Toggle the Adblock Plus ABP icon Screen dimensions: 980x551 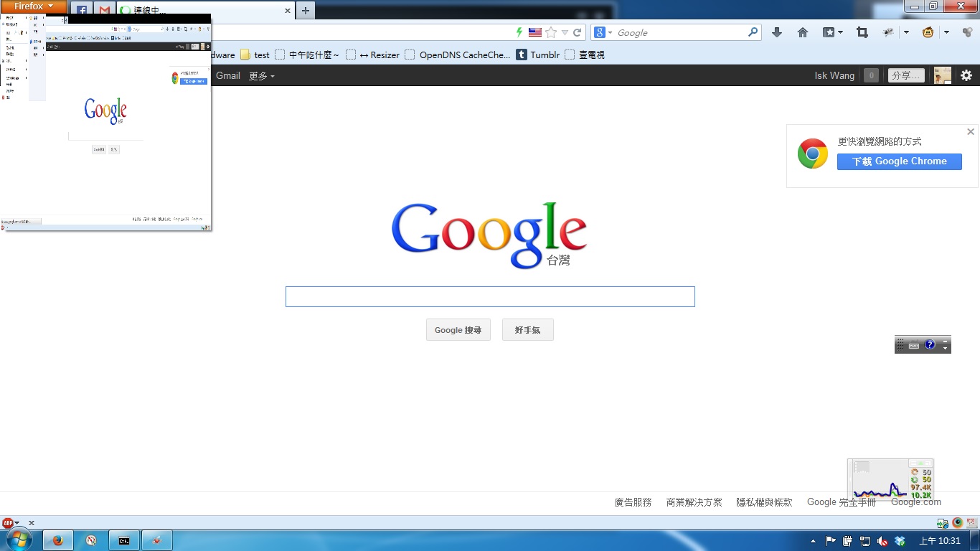8,523
